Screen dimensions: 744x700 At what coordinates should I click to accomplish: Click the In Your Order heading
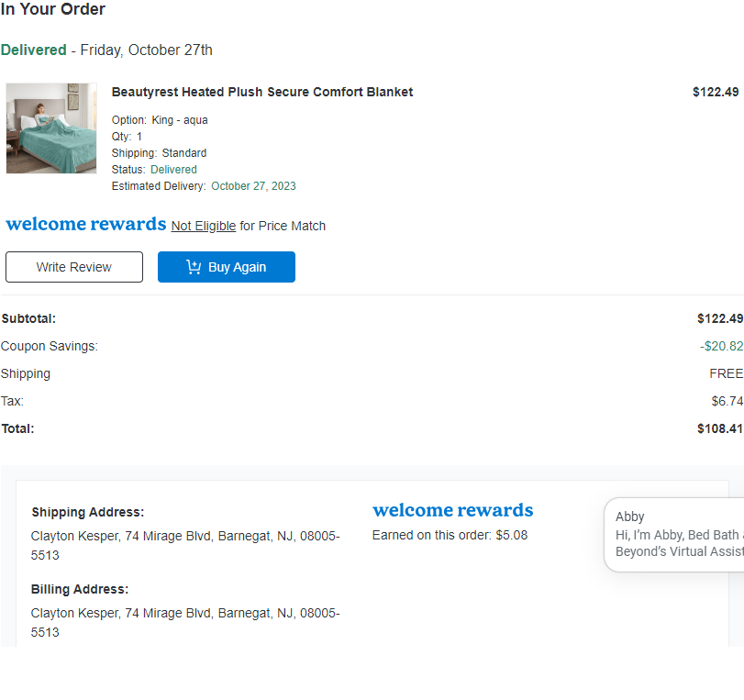tap(52, 9)
